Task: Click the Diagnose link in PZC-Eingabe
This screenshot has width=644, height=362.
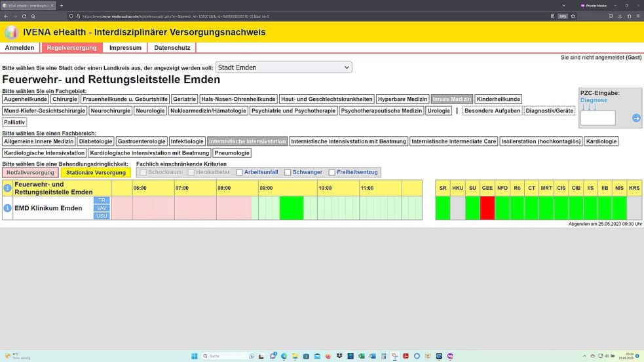Action: pyautogui.click(x=594, y=100)
